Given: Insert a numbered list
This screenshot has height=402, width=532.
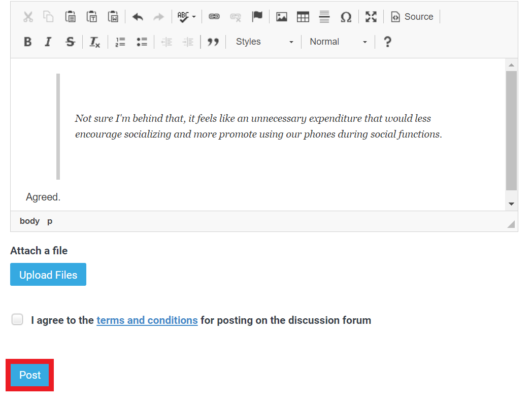Looking at the screenshot, I should click(x=120, y=42).
